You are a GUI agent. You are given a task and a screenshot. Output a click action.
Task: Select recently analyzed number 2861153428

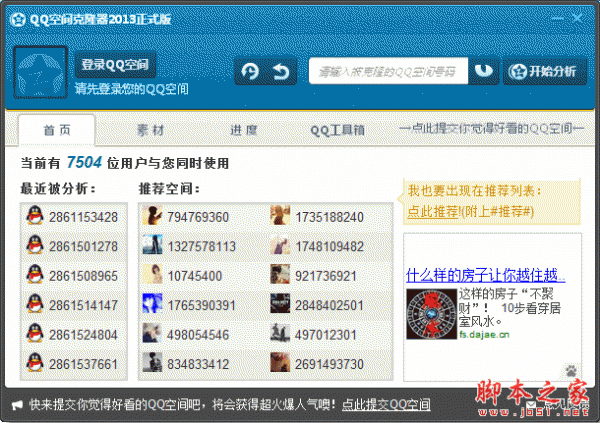tap(83, 217)
